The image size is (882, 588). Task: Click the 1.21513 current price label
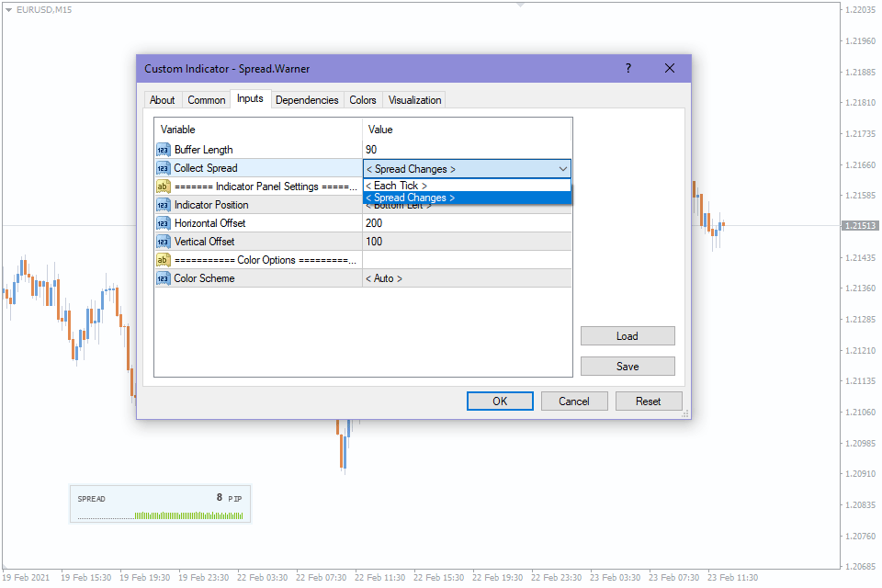(x=860, y=226)
